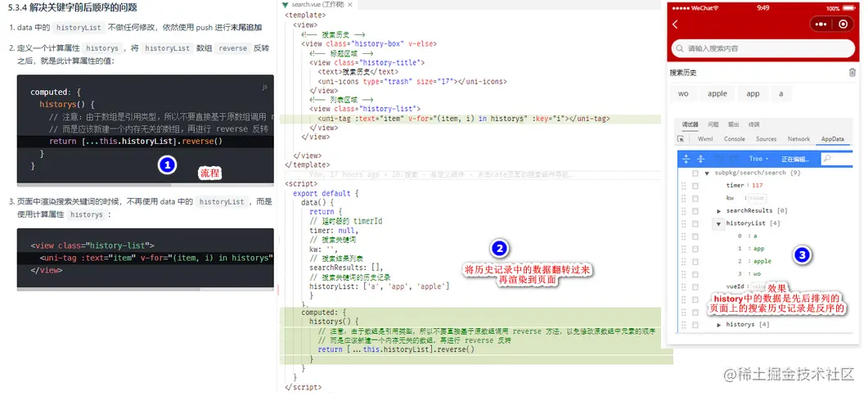Check the box on index 2 : apple row
This screenshot has width=868, height=396.
click(695, 262)
